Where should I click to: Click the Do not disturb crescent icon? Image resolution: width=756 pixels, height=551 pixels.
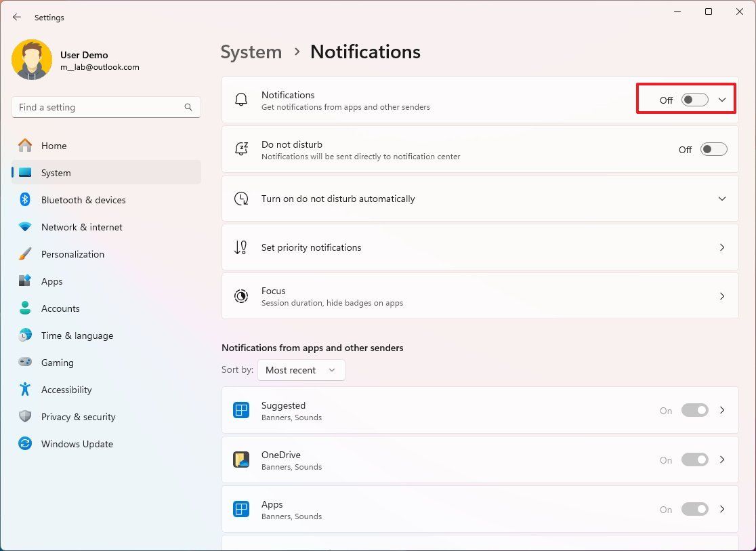point(241,149)
